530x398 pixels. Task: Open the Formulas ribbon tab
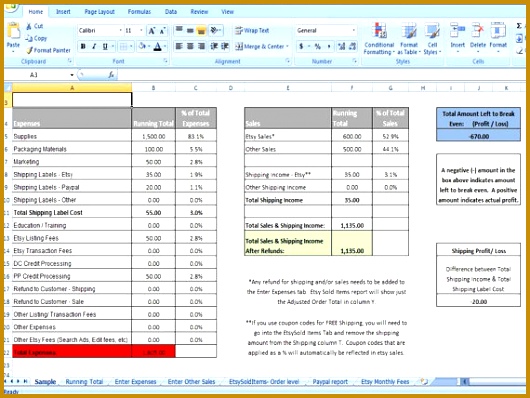139,11
